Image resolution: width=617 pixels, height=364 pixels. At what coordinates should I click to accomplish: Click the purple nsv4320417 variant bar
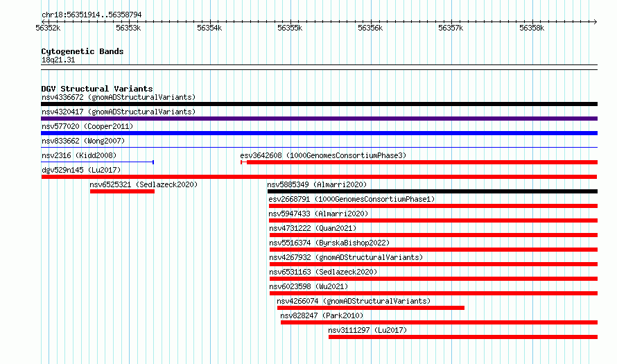pos(319,119)
